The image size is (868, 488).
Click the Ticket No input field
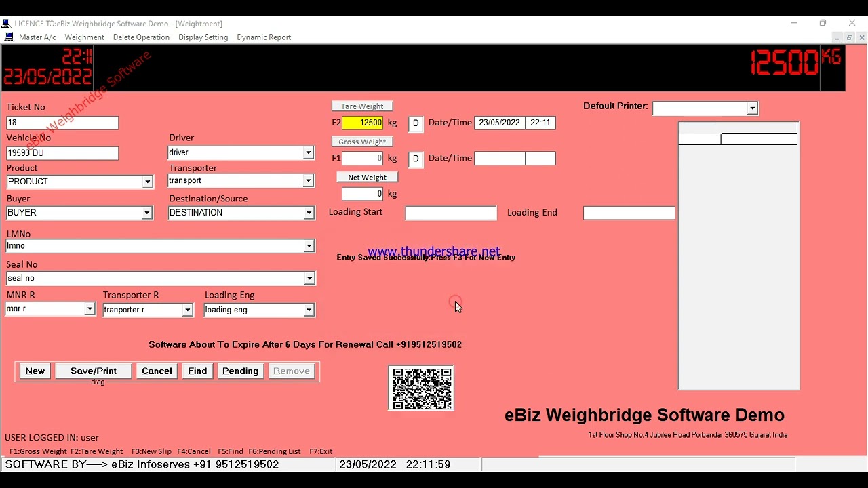(62, 123)
